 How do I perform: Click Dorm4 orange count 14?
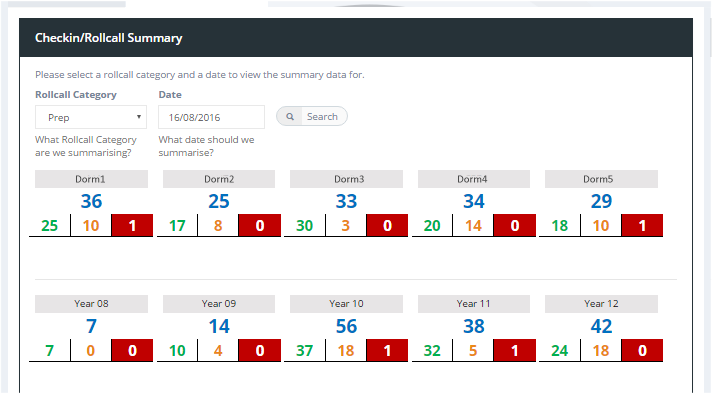click(473, 226)
